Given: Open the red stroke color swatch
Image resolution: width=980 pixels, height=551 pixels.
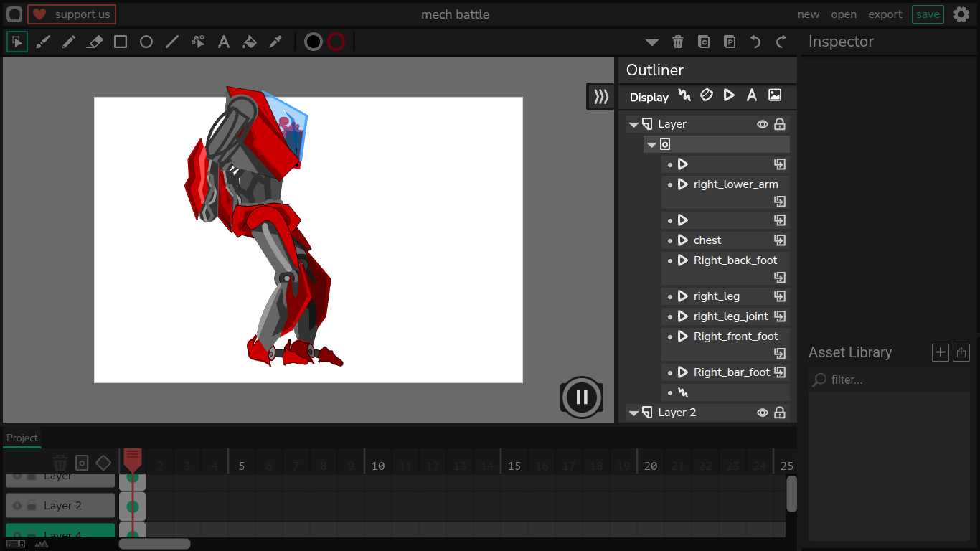Looking at the screenshot, I should [x=336, y=42].
